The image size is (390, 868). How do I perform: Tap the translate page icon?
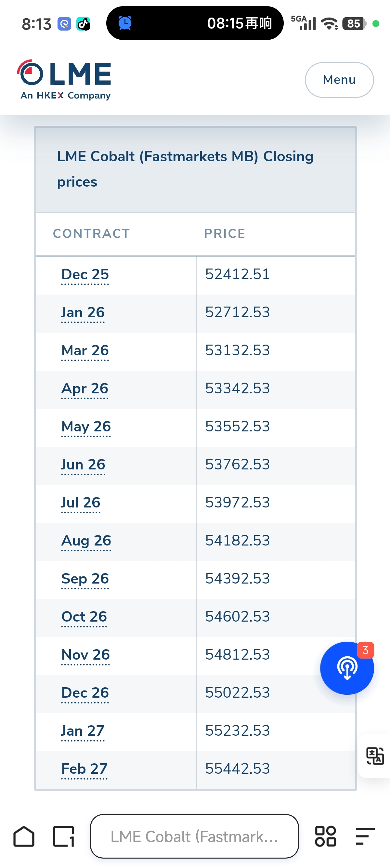(374, 756)
